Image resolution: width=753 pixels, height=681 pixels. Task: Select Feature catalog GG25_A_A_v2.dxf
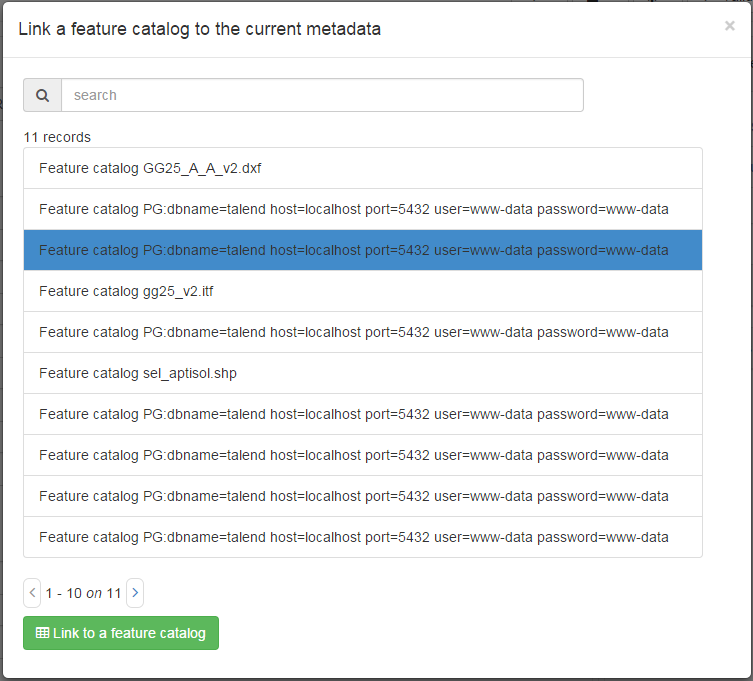pos(363,168)
